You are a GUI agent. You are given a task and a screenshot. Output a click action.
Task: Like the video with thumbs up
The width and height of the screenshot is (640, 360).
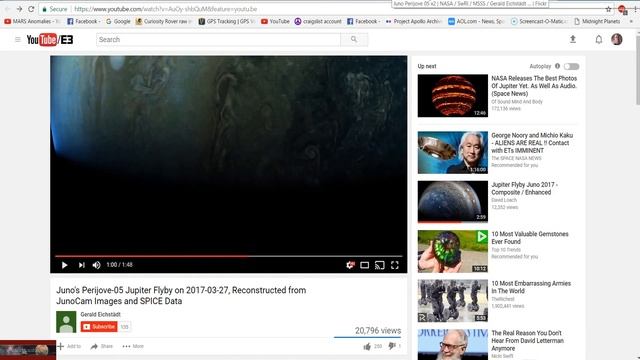pos(367,346)
